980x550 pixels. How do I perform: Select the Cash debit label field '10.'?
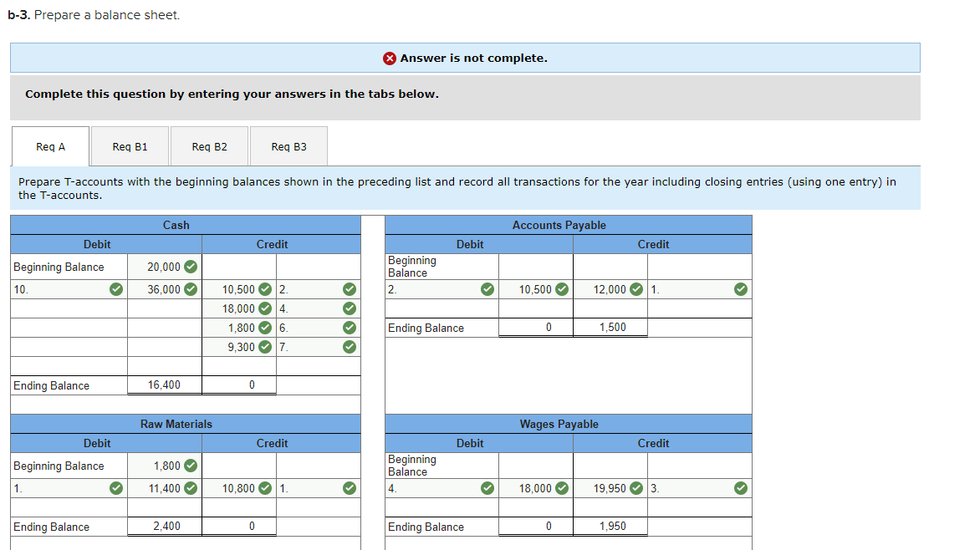69,289
